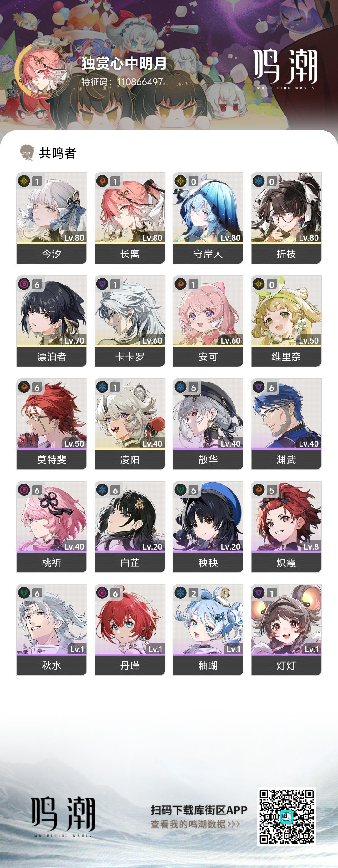Image resolution: width=338 pixels, height=868 pixels.
Task: Click the glacio element icon on 折枝's card
Action: coord(259,181)
